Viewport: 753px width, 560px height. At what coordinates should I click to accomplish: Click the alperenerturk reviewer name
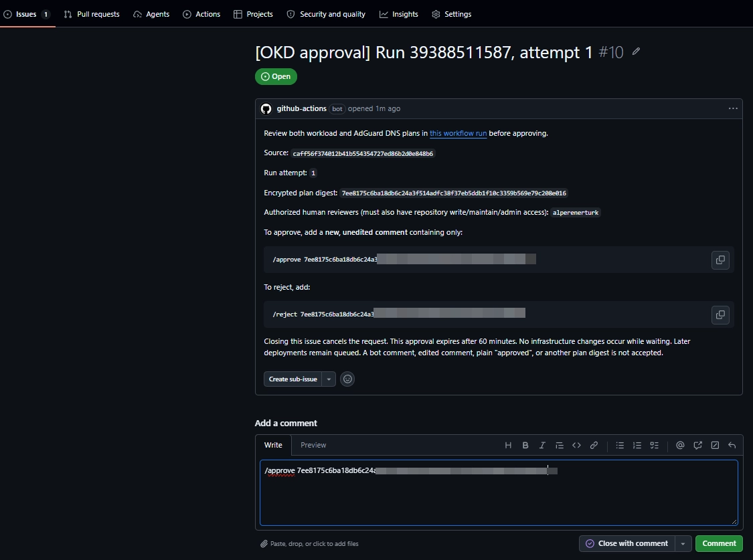[576, 213]
